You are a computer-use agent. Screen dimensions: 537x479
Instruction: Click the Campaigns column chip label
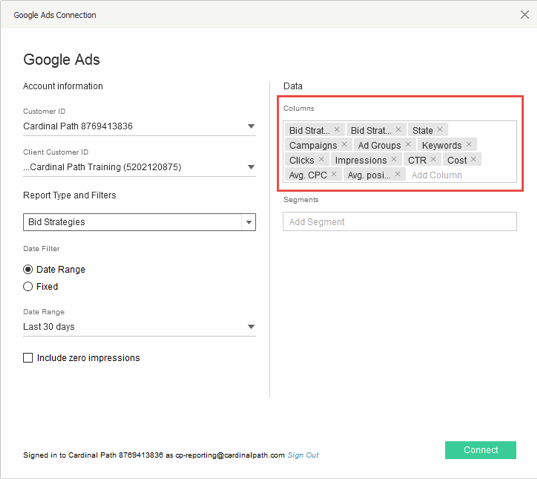(x=313, y=146)
